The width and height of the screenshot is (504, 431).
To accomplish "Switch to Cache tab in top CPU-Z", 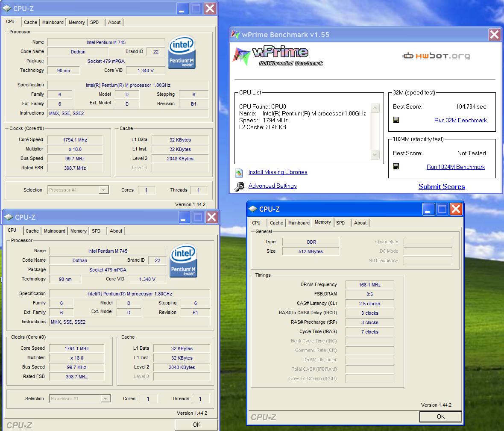I will click(x=30, y=22).
